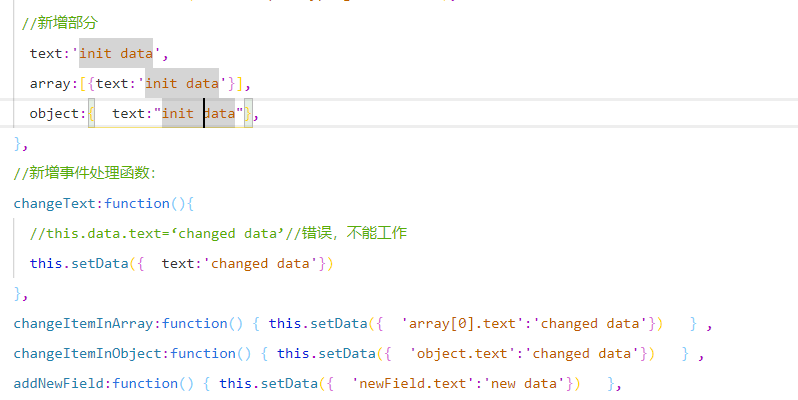Click 'setData' in the addNewField line
The height and width of the screenshot is (400, 798).
[x=289, y=384]
